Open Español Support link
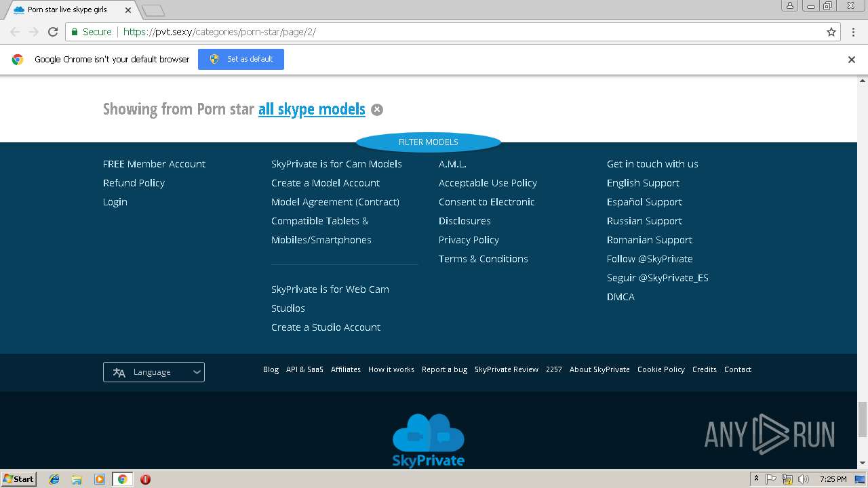This screenshot has width=868, height=488. click(644, 202)
